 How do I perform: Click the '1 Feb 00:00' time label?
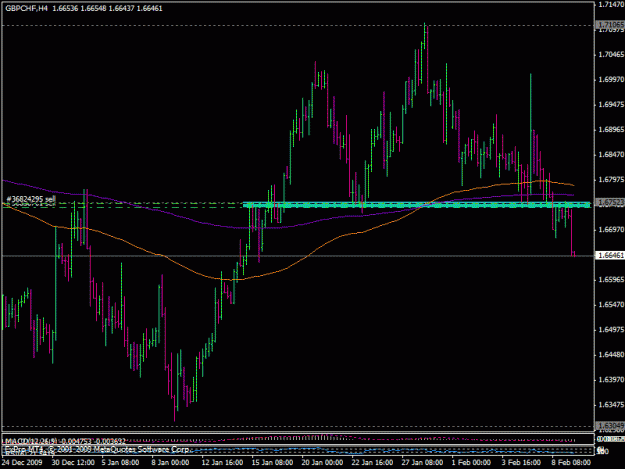[472, 462]
